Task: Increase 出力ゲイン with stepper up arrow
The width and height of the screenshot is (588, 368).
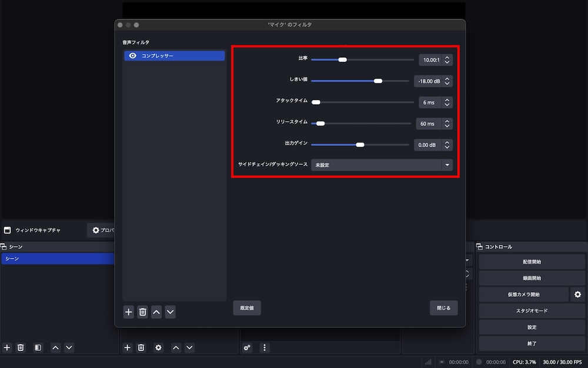Action: click(x=447, y=142)
